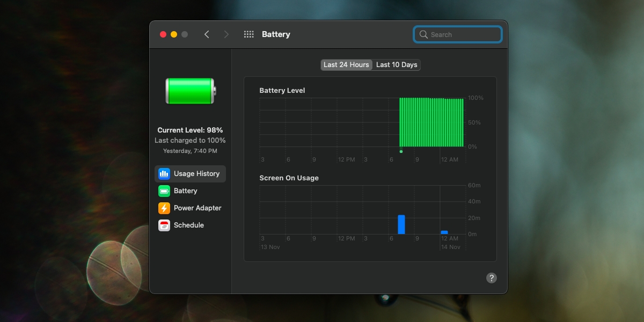Click the '14 Nov' date label
644x322 pixels.
click(451, 247)
